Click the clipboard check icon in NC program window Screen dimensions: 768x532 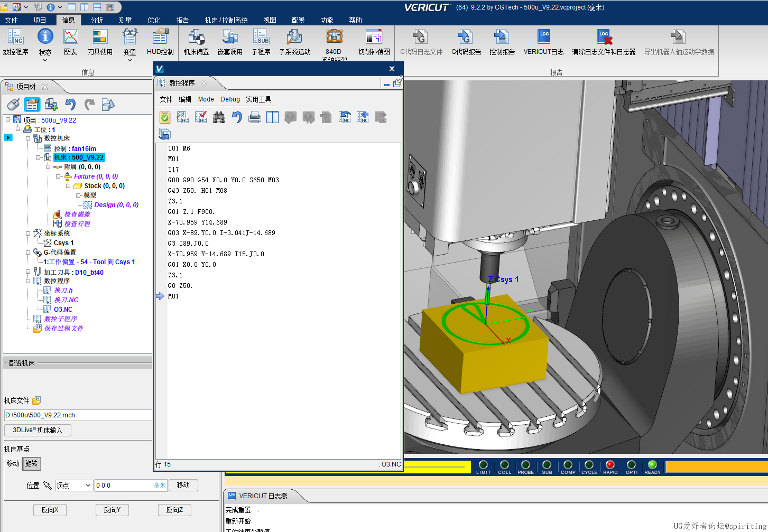click(x=165, y=117)
